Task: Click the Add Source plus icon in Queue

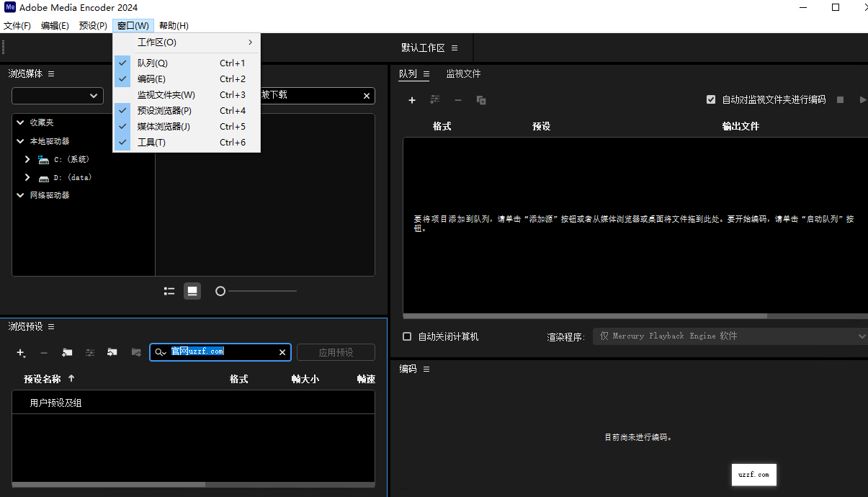Action: (x=411, y=100)
